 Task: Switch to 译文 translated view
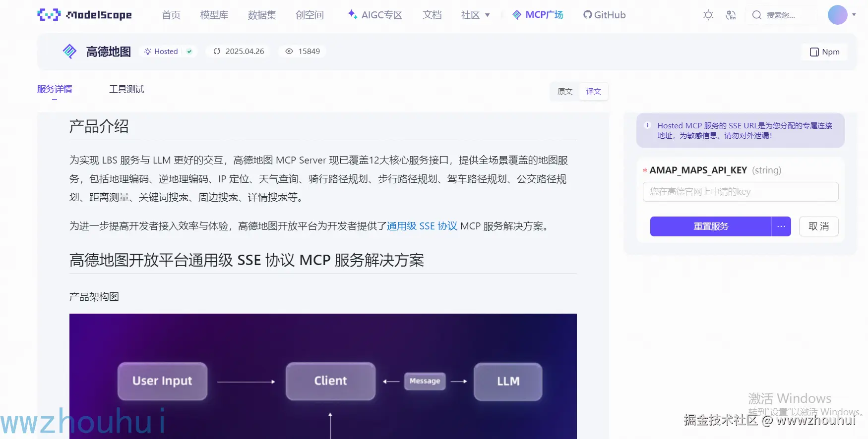tap(594, 91)
